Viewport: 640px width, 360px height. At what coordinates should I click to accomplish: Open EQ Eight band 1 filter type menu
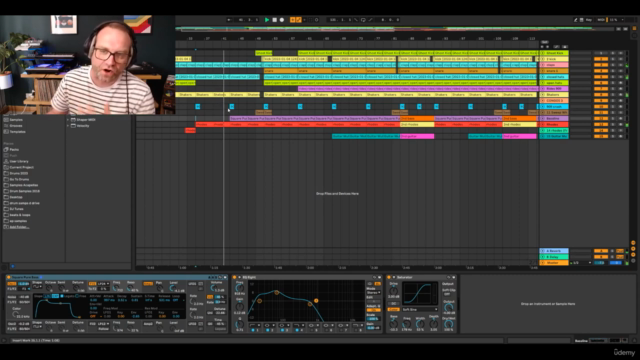coord(254,325)
